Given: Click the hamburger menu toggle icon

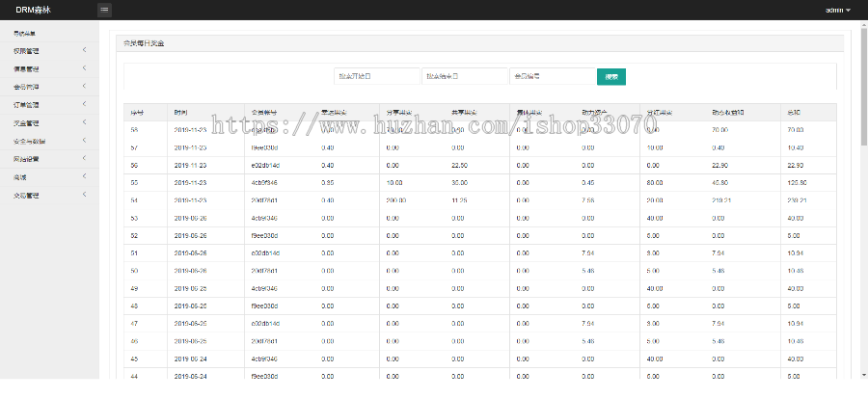Looking at the screenshot, I should pos(104,10).
